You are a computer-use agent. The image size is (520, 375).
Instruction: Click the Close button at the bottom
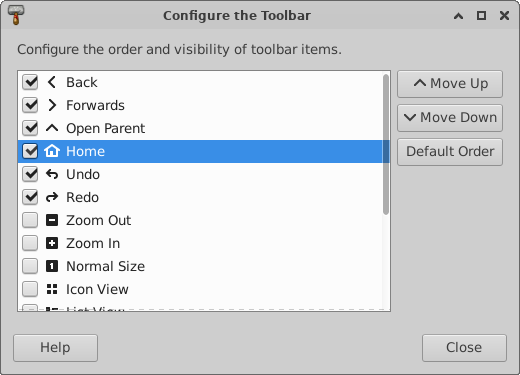click(464, 348)
